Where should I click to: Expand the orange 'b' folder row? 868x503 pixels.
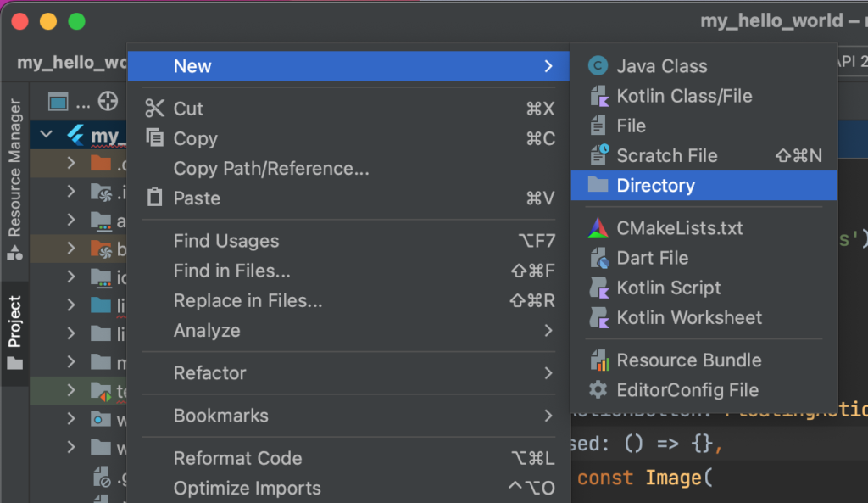71,249
